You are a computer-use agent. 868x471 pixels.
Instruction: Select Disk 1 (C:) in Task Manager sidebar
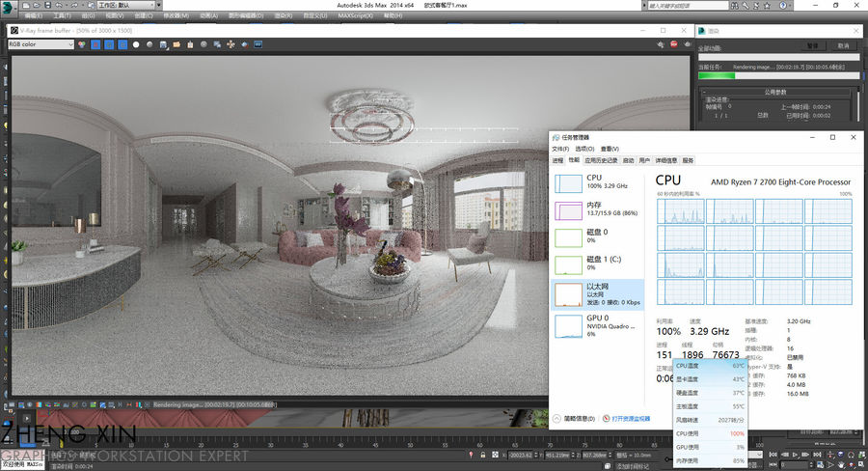coord(598,264)
